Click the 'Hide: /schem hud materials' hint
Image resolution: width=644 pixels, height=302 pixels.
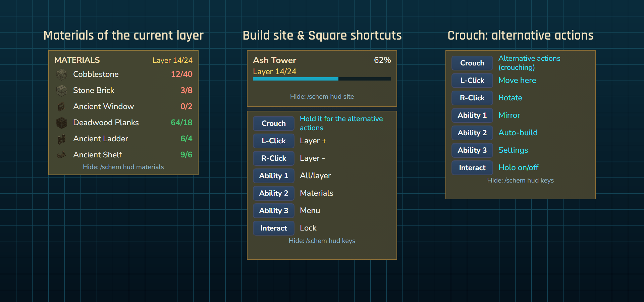[123, 167]
